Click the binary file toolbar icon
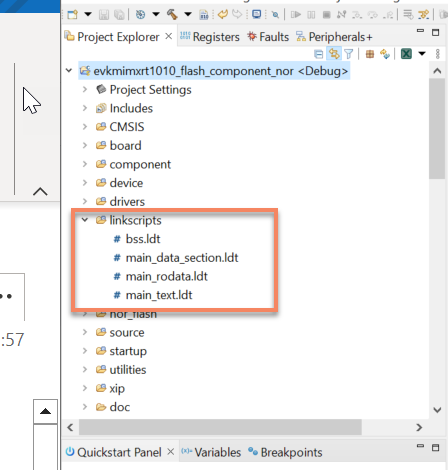The image size is (448, 470). [204, 15]
